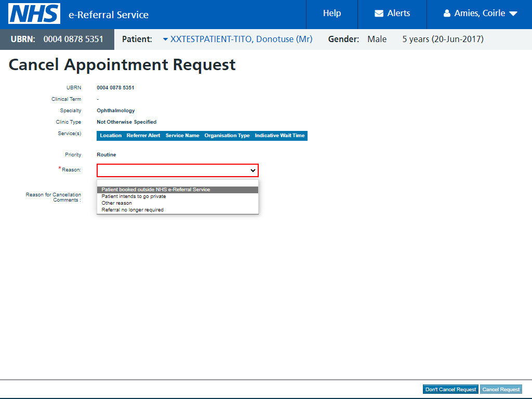Click the NHS logo
The width and height of the screenshot is (532, 399).
[x=34, y=14]
